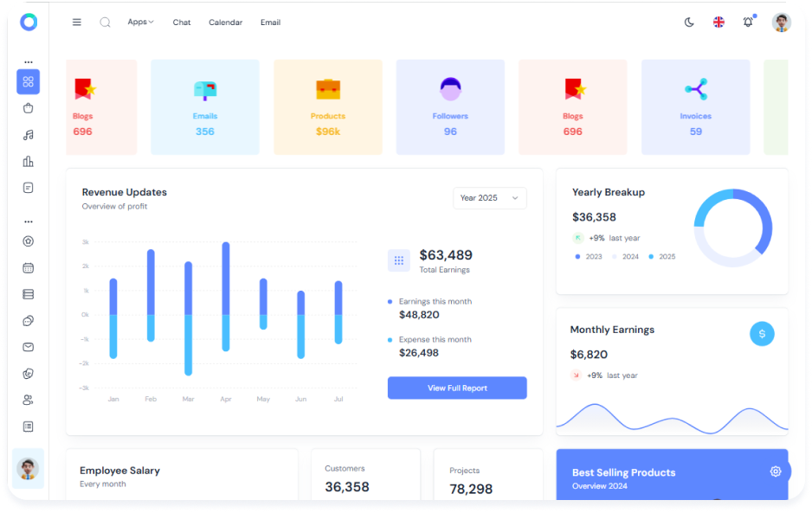
Task: Open the bar chart icon in sidebar
Action: pos(29,161)
